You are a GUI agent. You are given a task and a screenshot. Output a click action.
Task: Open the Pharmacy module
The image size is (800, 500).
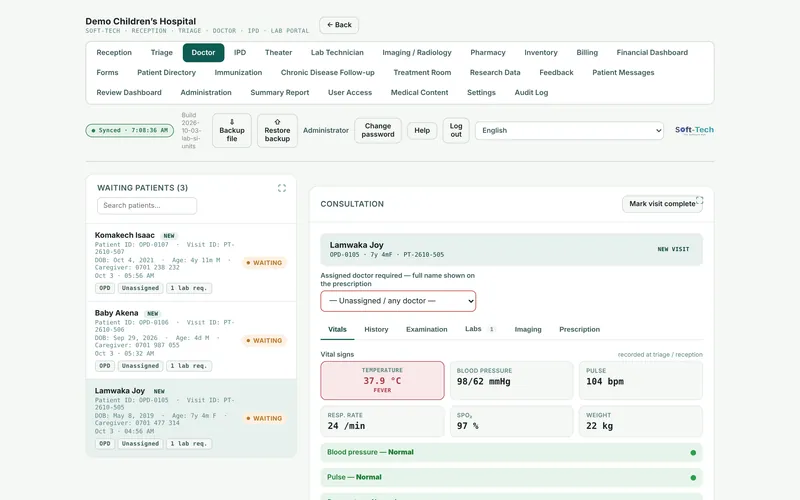[488, 53]
